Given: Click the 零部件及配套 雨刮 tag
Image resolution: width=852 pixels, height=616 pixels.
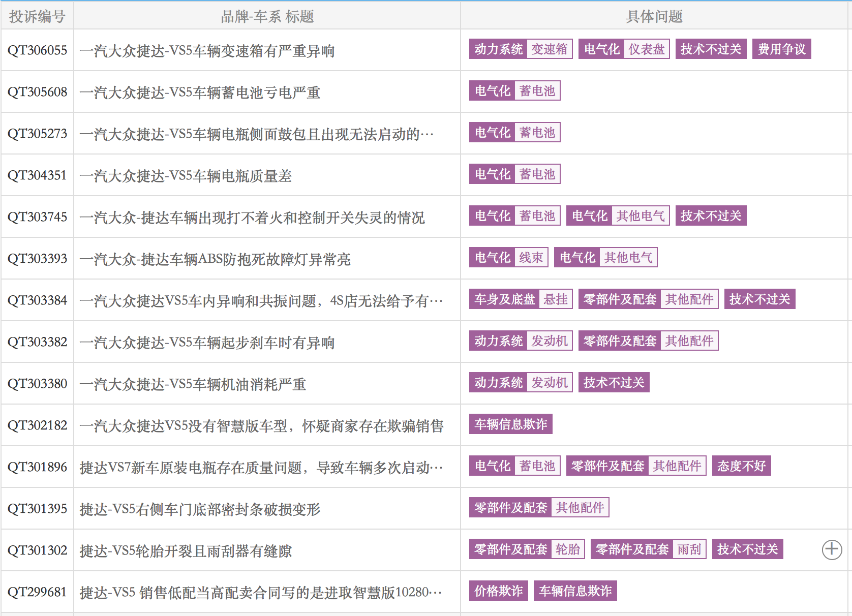Looking at the screenshot, I should point(649,549).
